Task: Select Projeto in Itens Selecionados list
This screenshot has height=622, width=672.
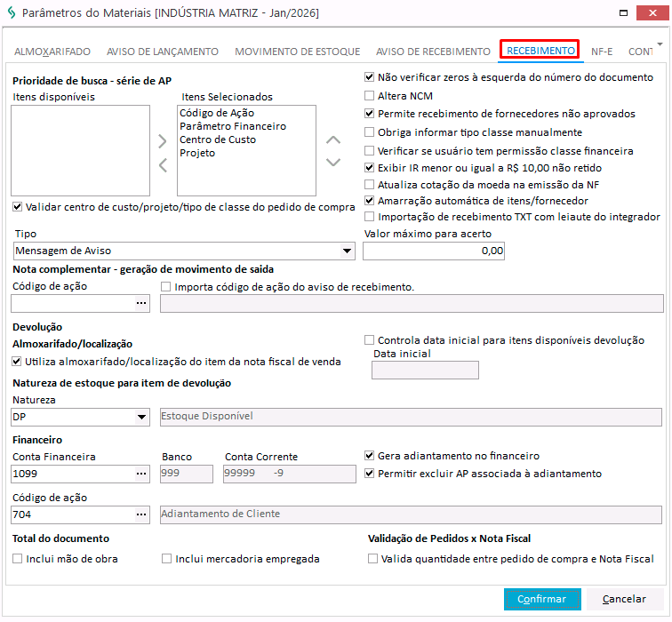Action: point(197,153)
